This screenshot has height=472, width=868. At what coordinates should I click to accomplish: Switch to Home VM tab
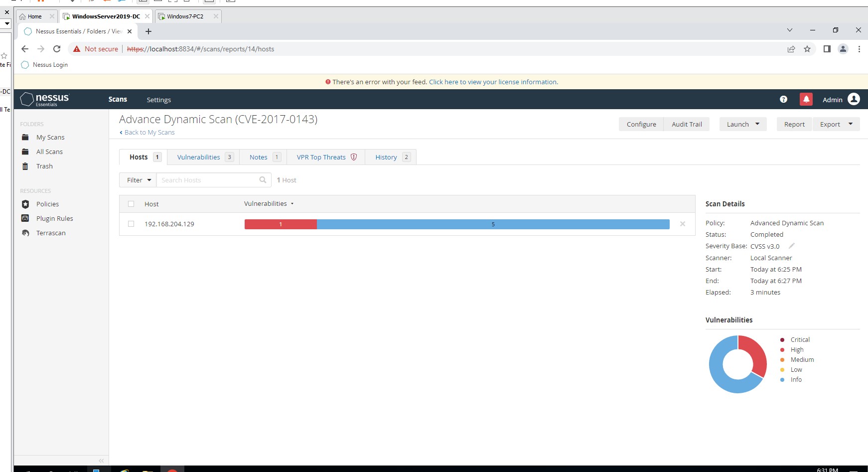click(36, 16)
